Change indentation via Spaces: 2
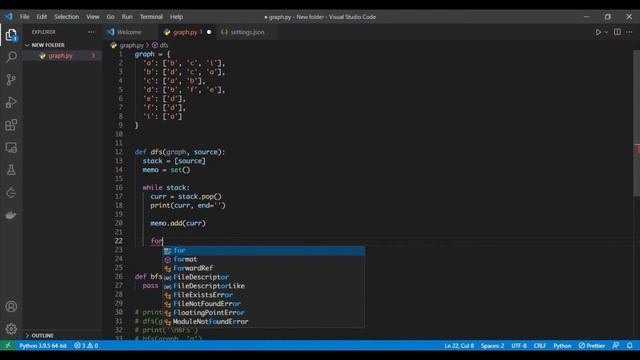The image size is (640, 360). (492, 346)
